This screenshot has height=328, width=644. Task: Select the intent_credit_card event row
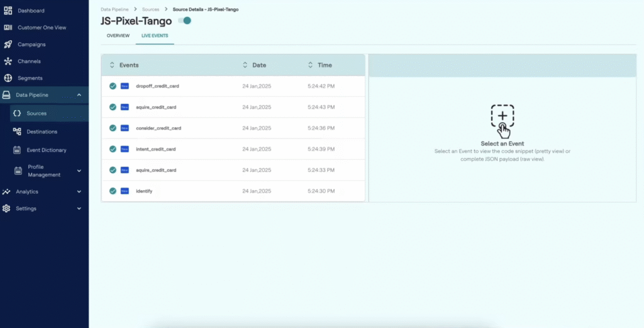click(156, 149)
